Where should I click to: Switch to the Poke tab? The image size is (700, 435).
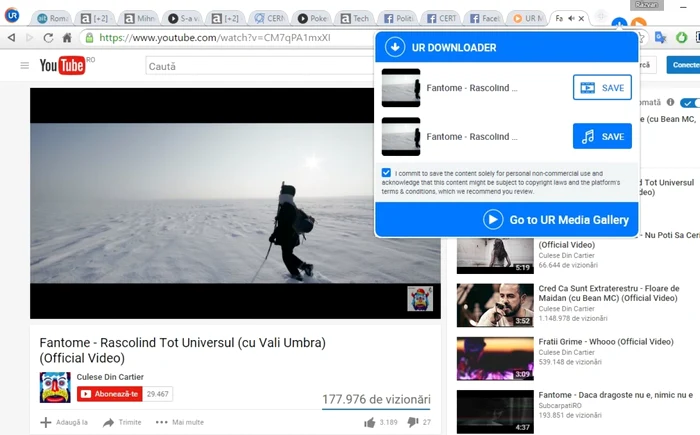click(x=313, y=18)
